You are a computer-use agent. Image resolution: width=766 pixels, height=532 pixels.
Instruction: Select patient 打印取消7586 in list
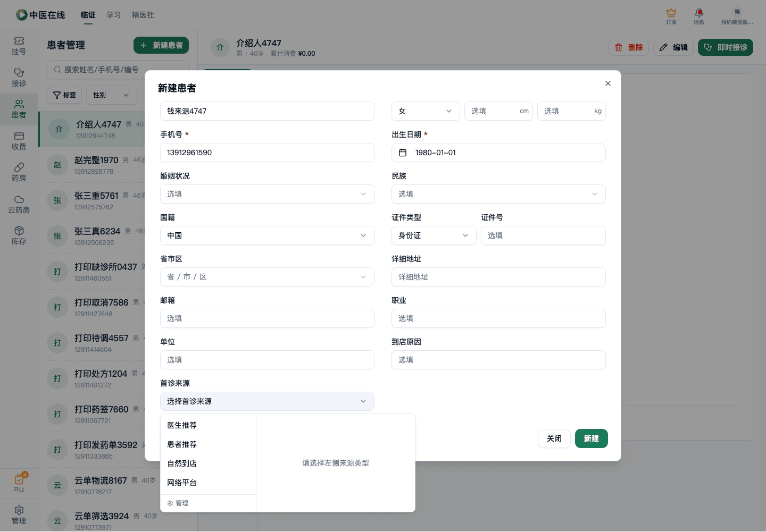92,307
